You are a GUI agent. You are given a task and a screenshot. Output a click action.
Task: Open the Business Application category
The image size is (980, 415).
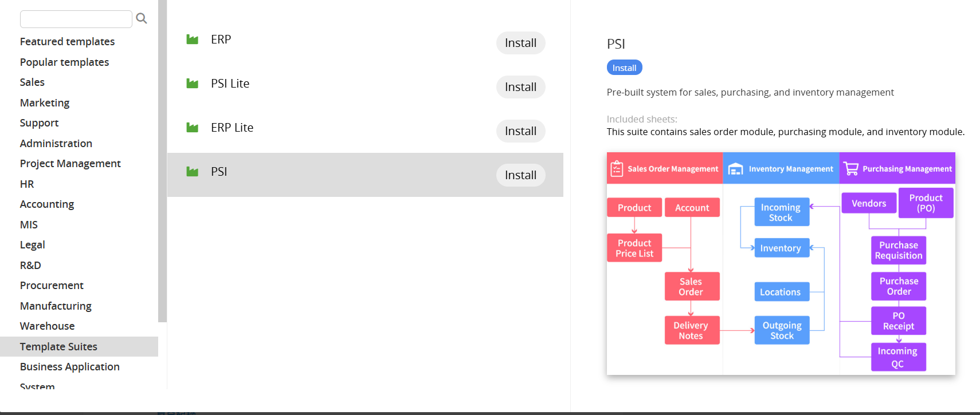[x=69, y=367]
